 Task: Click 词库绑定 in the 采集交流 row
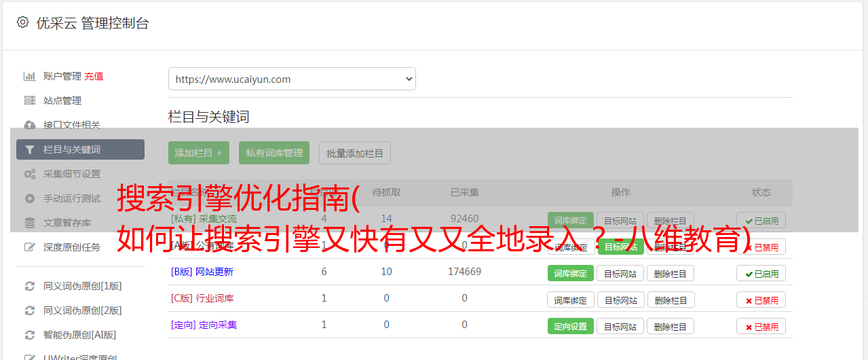point(571,221)
